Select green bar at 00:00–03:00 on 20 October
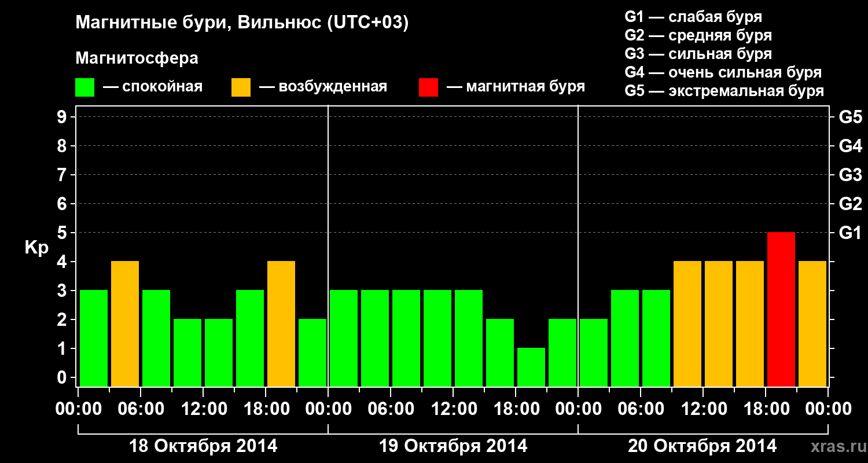Viewport: 868px width, 463px height. click(x=594, y=352)
